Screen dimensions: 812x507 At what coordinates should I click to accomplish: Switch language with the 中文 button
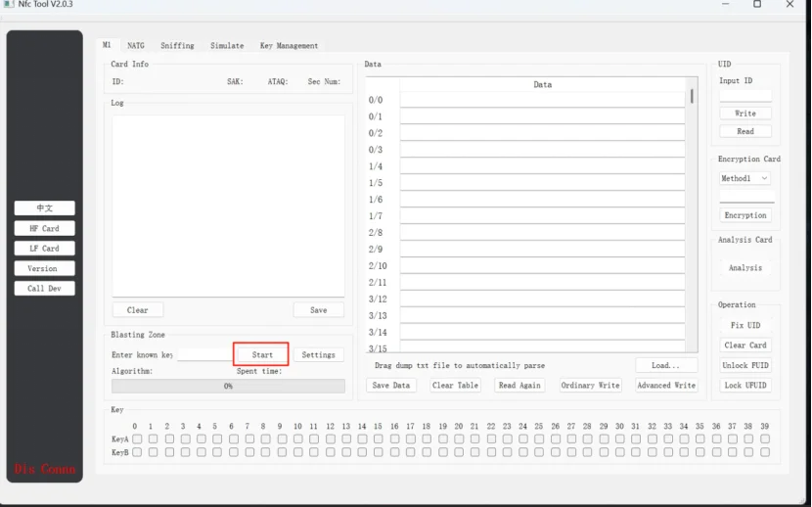pos(45,208)
